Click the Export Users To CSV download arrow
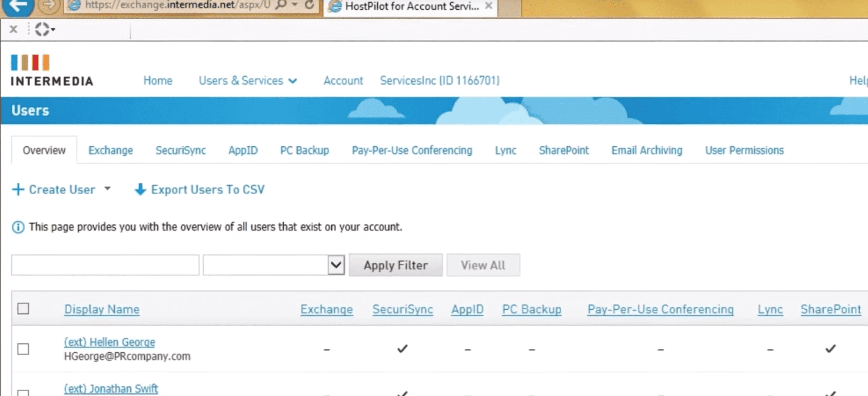The height and width of the screenshot is (396, 868). [x=140, y=190]
